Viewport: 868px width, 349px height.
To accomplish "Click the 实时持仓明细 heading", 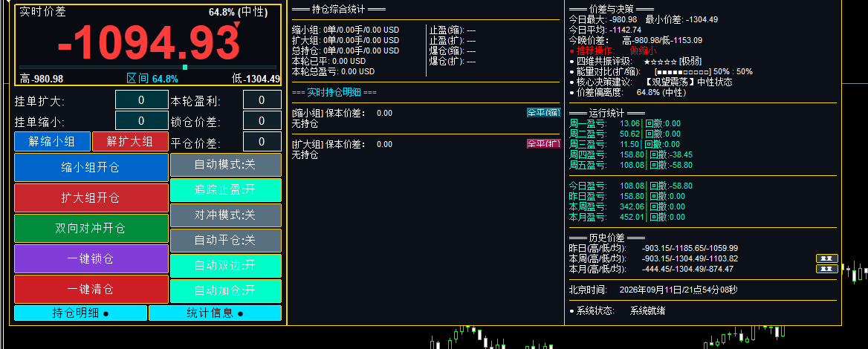I will [334, 92].
